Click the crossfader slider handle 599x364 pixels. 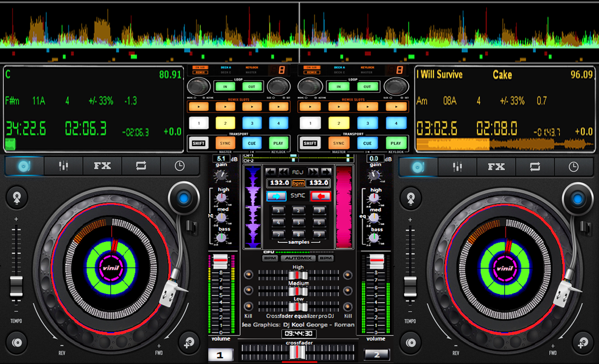[297, 352]
